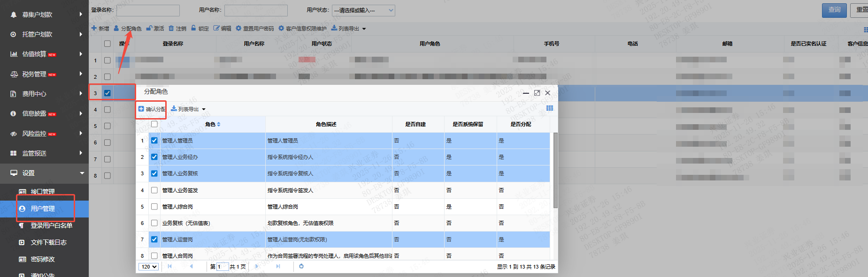The image size is (868, 277).
Task: Click 客户信息权限维护 gear toolbar item
Action: click(x=302, y=29)
